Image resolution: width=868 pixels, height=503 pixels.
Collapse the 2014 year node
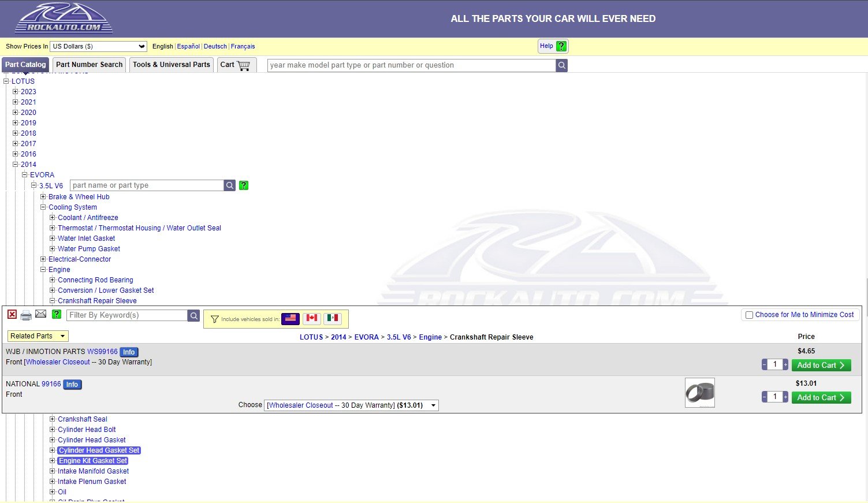pos(16,165)
